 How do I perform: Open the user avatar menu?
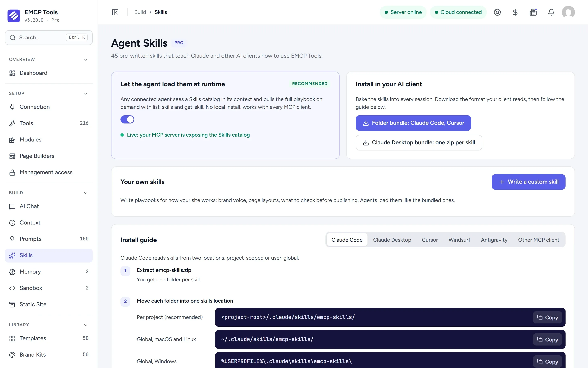tap(568, 12)
